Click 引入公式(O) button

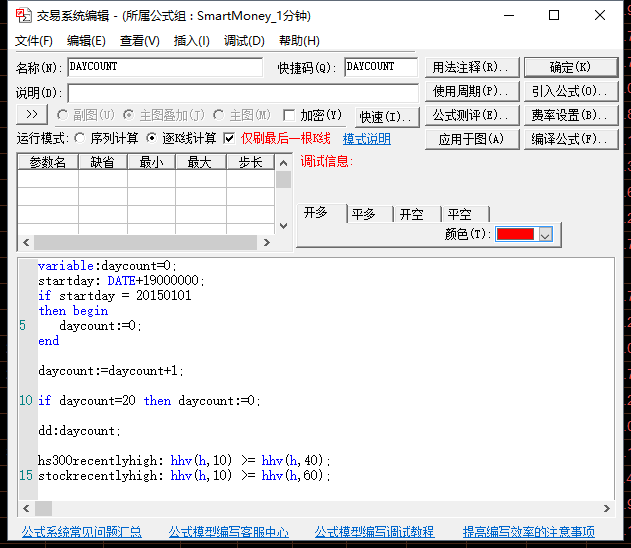coord(571,91)
